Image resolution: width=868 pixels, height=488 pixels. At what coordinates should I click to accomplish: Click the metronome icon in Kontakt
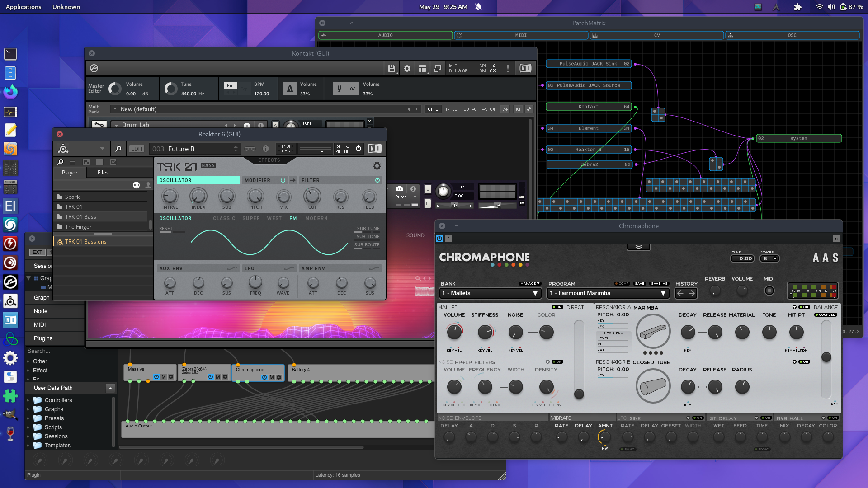[290, 89]
